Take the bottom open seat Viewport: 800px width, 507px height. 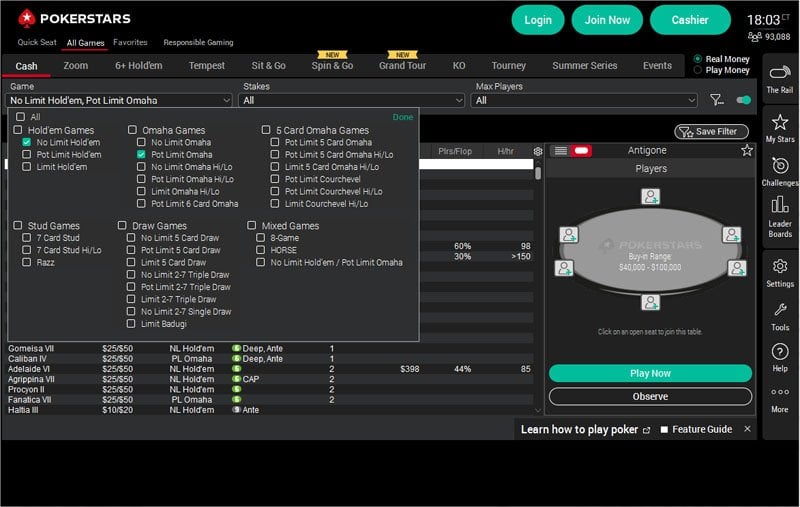(651, 302)
